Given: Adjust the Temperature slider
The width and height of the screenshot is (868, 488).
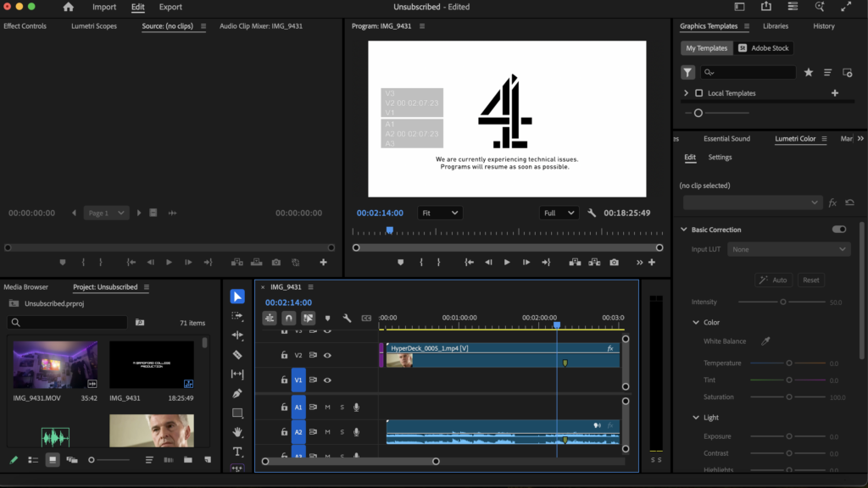Looking at the screenshot, I should pyautogui.click(x=787, y=363).
